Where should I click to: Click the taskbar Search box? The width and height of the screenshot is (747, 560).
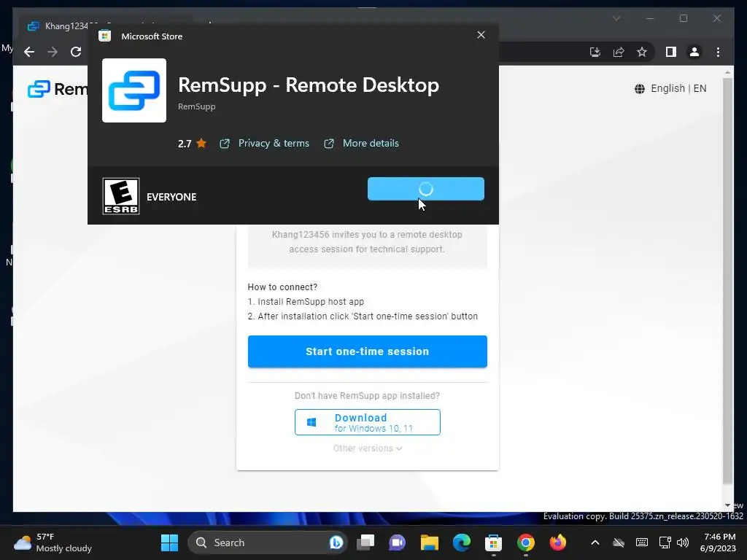click(x=267, y=542)
